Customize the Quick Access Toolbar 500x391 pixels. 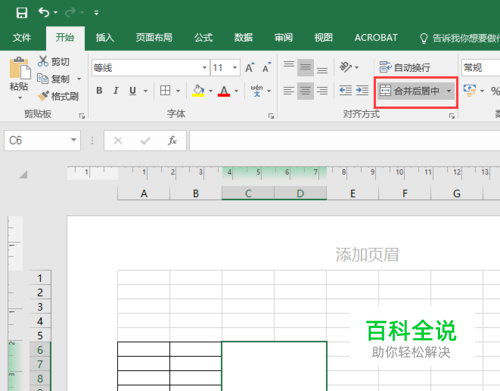coord(96,13)
